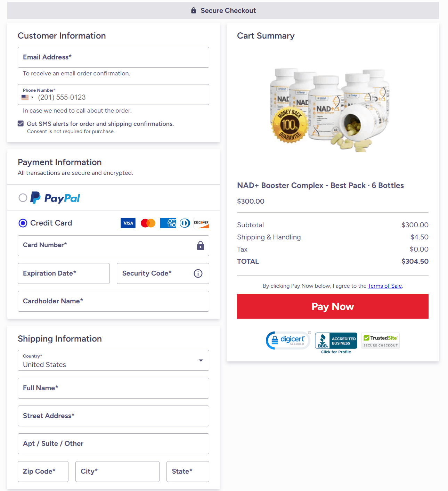Click the Mastercard logo
Image resolution: width=448 pixels, height=491 pixels.
(x=148, y=223)
